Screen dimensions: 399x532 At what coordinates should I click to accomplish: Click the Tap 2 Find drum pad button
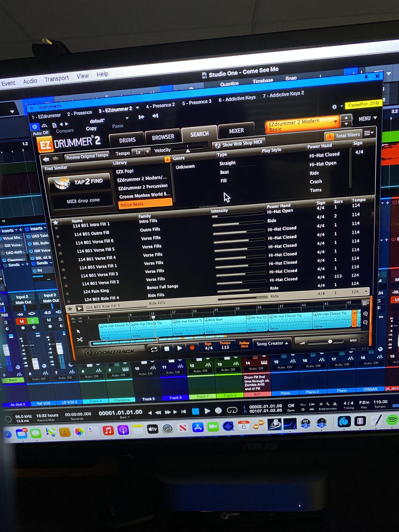click(80, 182)
